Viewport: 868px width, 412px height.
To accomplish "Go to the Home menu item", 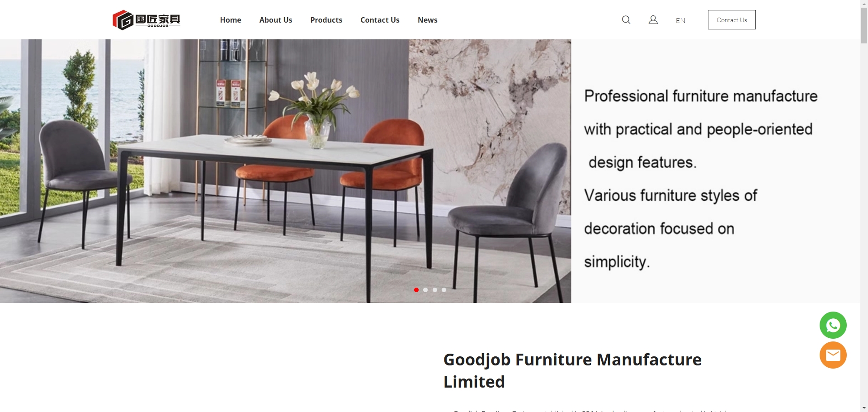I will pos(231,20).
